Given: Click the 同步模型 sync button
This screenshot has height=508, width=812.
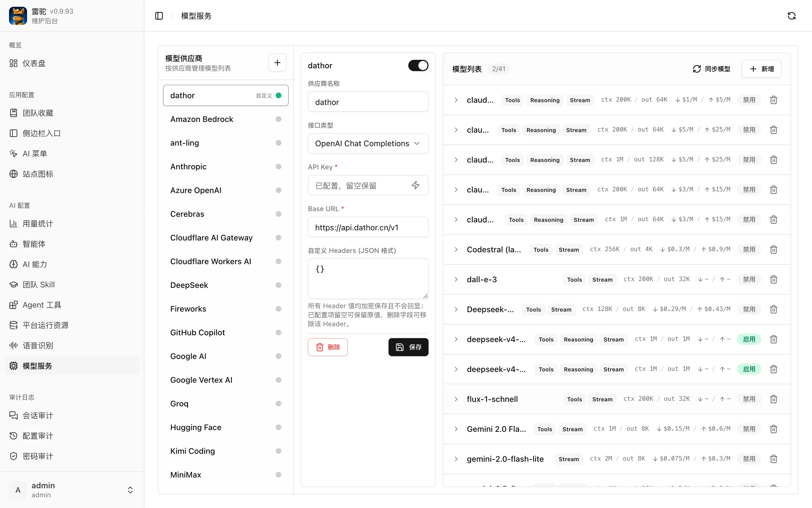Looking at the screenshot, I should point(712,69).
